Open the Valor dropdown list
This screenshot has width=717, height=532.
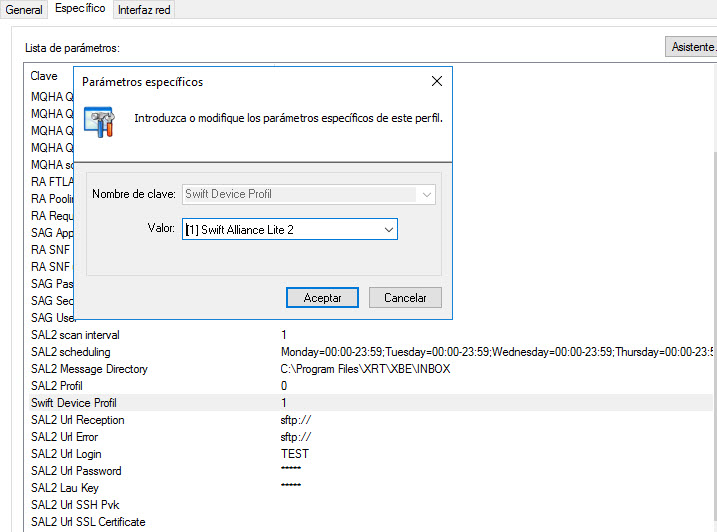388,230
